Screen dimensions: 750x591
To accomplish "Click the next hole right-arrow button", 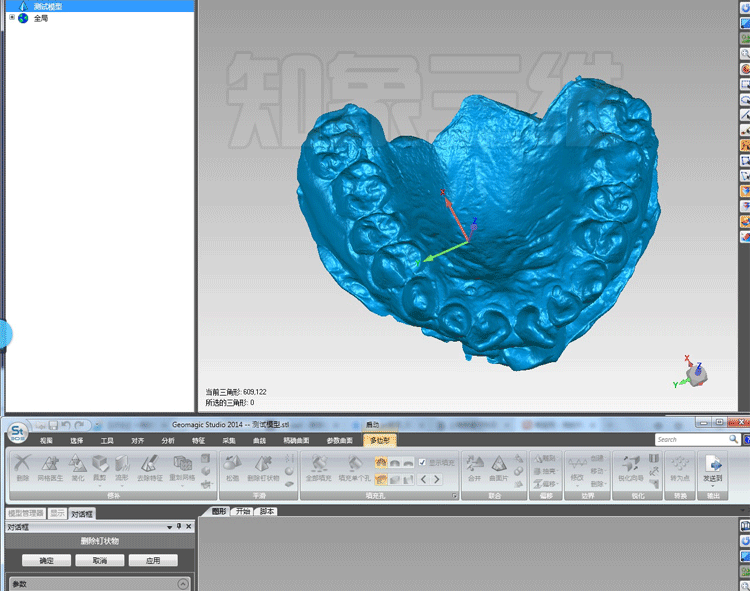I will click(437, 479).
